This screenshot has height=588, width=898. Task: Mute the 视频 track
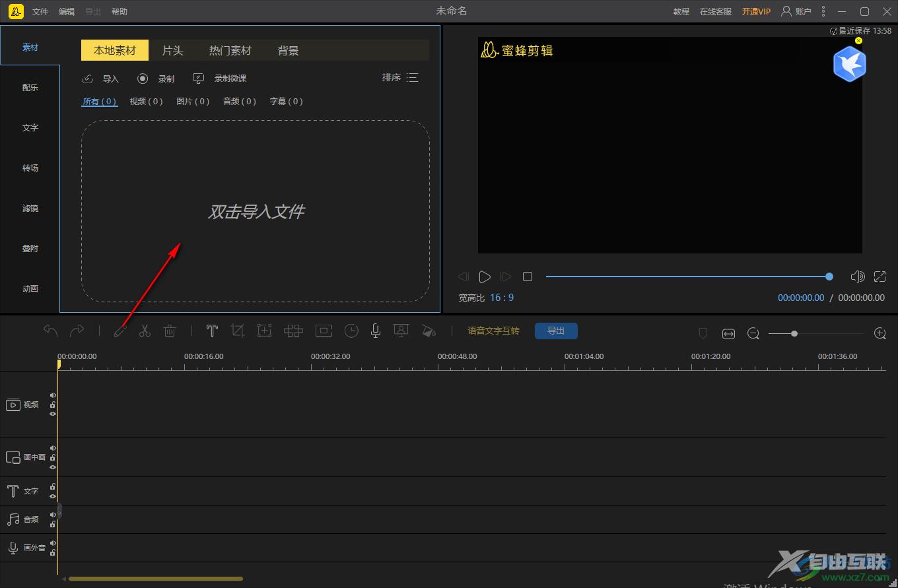[x=53, y=395]
